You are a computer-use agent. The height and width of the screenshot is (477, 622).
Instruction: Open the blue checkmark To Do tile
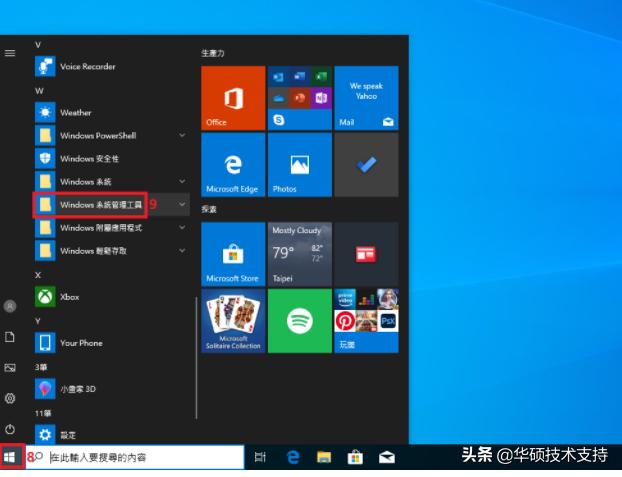(x=367, y=165)
